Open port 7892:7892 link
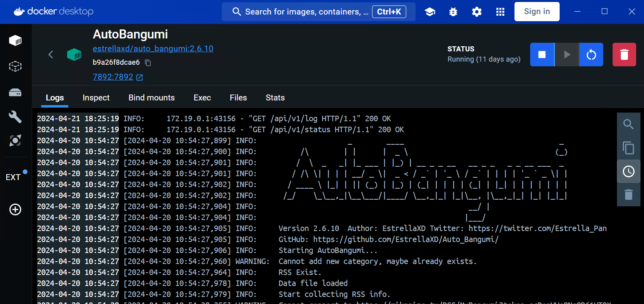 (x=113, y=77)
